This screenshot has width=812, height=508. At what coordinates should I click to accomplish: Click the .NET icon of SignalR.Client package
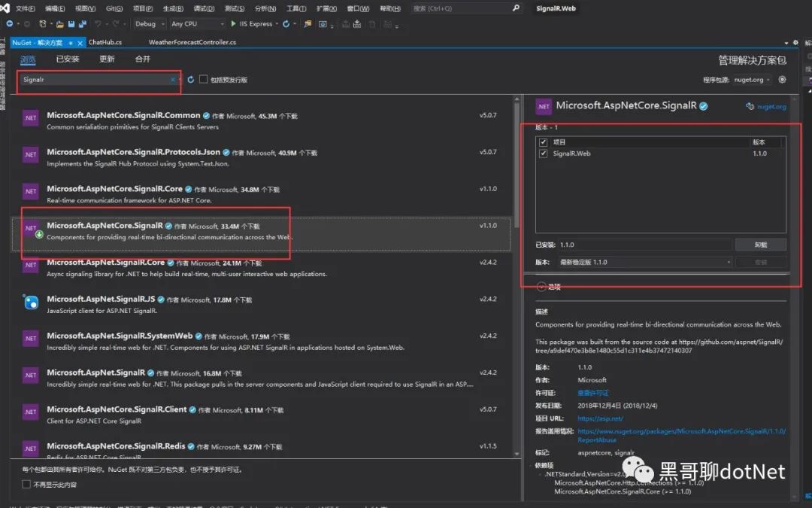31,412
